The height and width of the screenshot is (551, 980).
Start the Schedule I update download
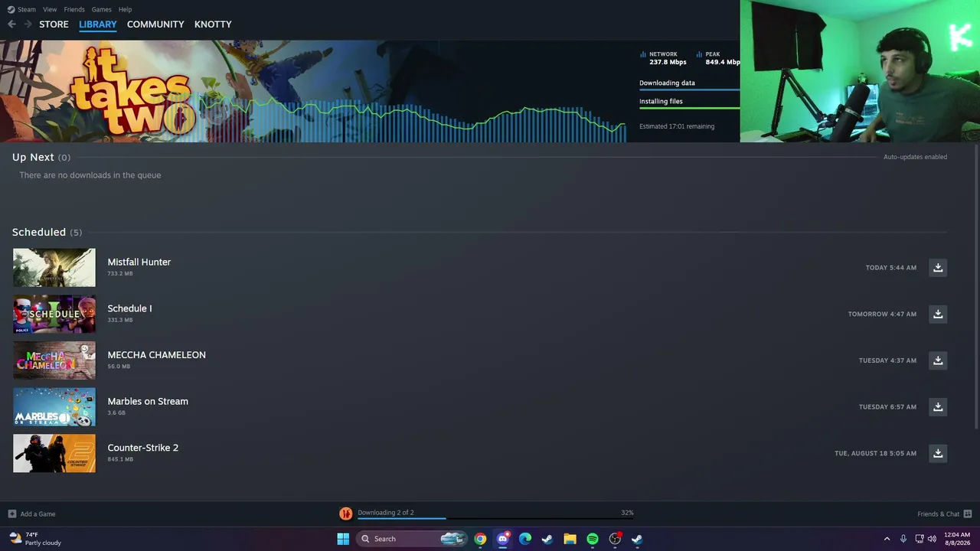[938, 314]
